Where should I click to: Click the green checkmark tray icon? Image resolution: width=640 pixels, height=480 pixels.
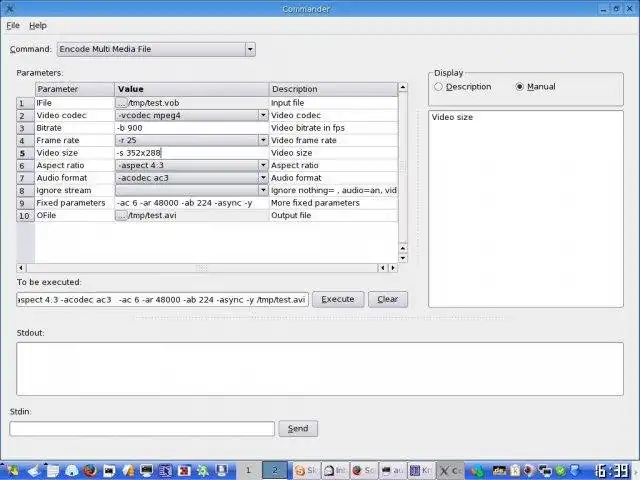(561, 471)
